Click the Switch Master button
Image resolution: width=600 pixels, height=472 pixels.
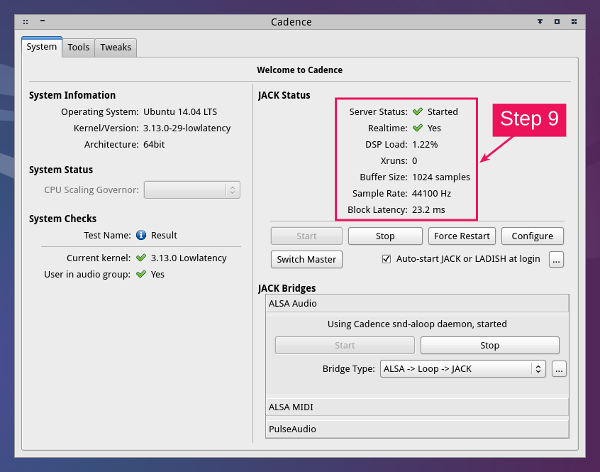(x=307, y=260)
